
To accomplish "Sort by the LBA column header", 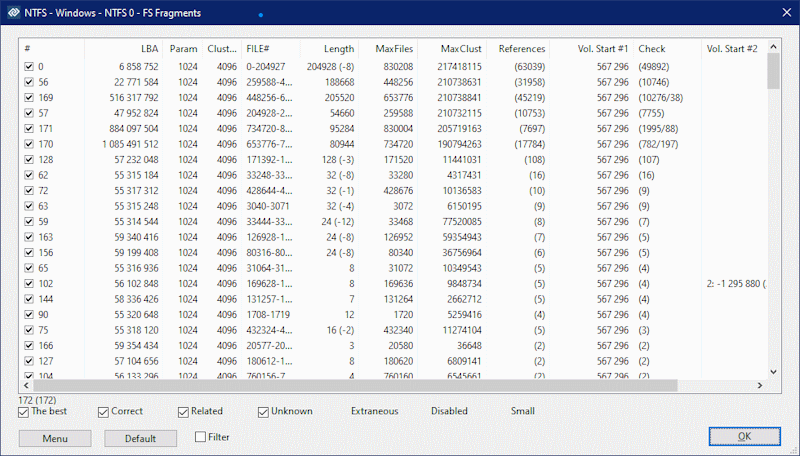I will tap(123, 49).
